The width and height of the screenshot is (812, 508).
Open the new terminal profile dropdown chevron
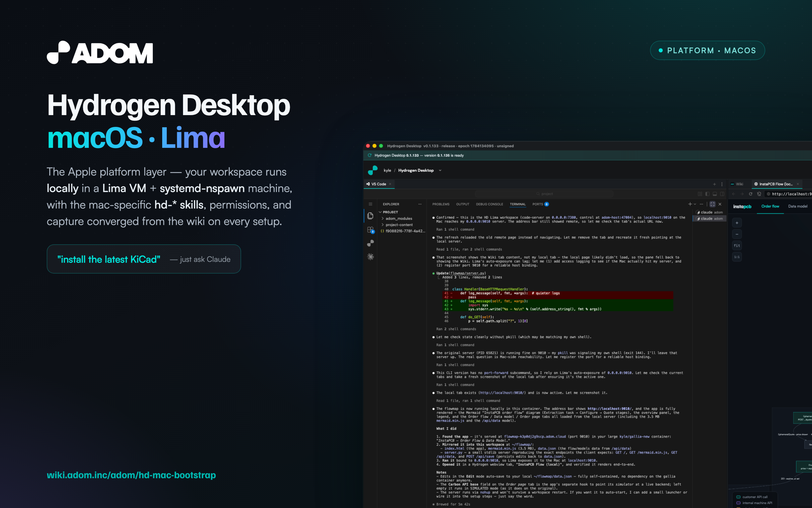695,204
